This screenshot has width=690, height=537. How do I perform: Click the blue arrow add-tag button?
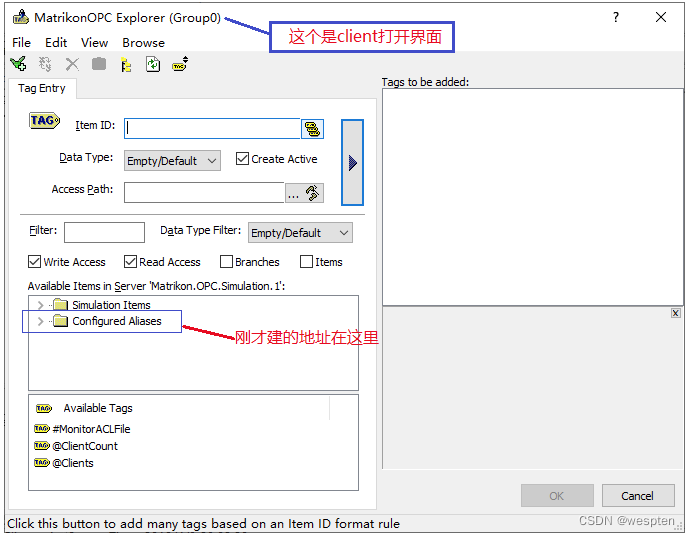352,162
